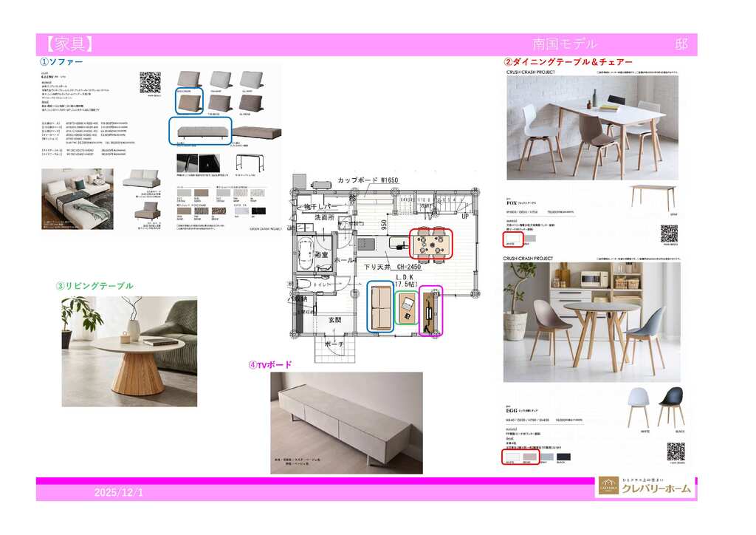Screen dimensions: 756x535
Task: Select the red-outlined dining table on floor plan
Action: 431,245
